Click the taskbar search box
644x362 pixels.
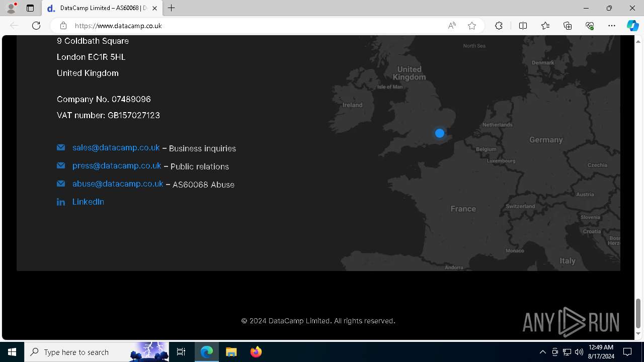tap(97, 352)
